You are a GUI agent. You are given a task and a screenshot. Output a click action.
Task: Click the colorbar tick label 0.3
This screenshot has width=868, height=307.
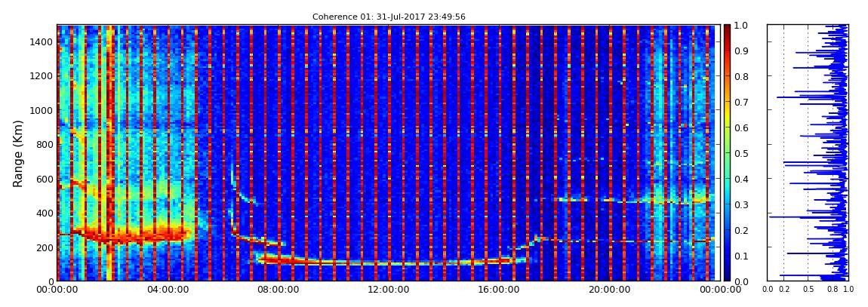point(742,204)
